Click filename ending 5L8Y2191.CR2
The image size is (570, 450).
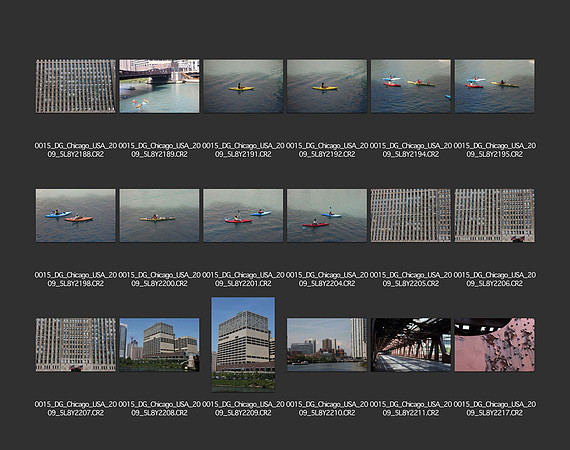tap(243, 150)
